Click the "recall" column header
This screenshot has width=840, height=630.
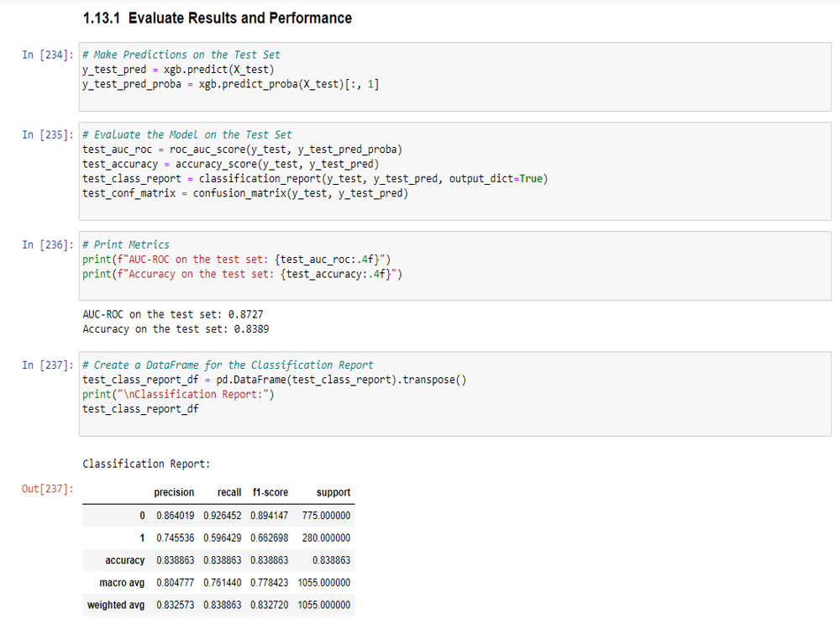coord(229,492)
